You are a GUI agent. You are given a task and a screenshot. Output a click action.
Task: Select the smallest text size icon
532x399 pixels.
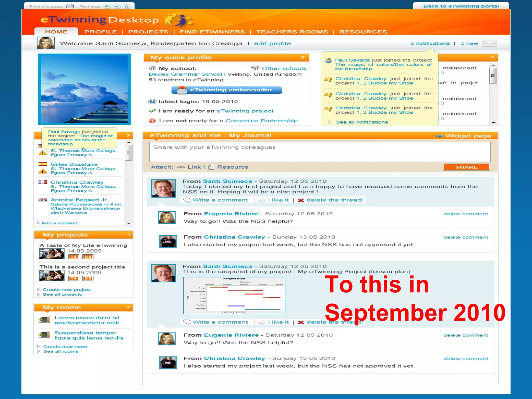[107, 6]
